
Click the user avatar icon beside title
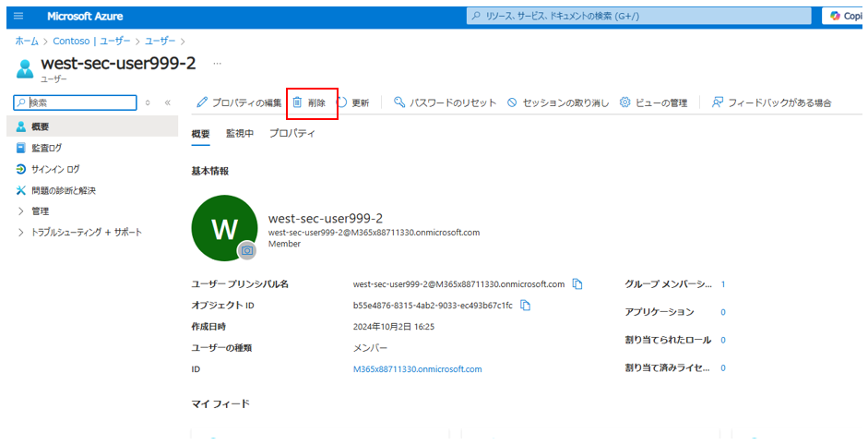click(x=25, y=68)
